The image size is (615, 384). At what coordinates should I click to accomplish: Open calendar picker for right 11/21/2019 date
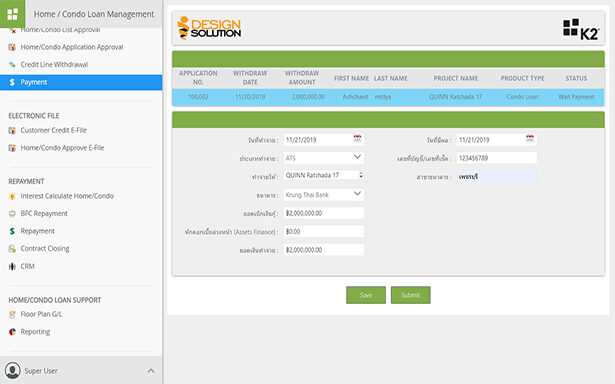tap(530, 139)
